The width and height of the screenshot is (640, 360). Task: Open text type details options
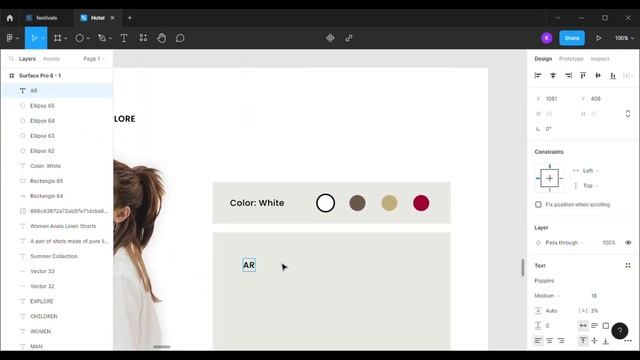point(628,340)
